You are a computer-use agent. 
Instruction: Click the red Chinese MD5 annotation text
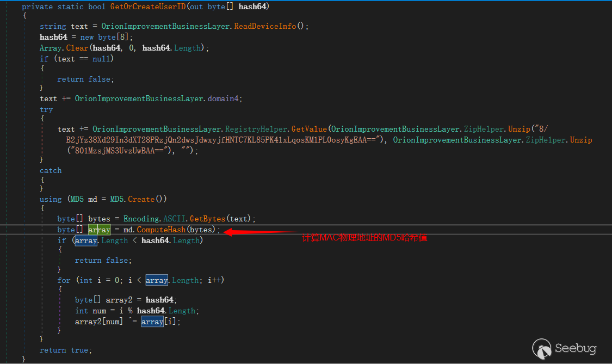point(364,238)
